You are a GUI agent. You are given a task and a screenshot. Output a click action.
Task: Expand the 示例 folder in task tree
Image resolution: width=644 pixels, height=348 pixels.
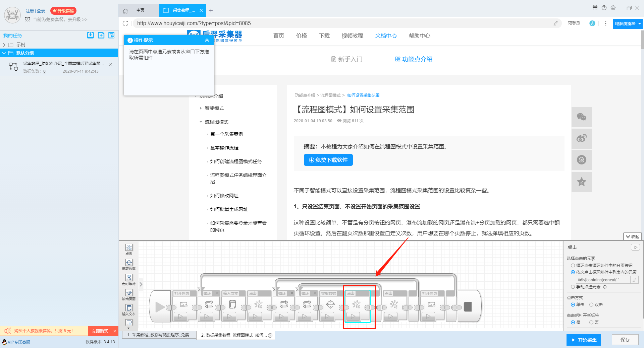point(4,45)
